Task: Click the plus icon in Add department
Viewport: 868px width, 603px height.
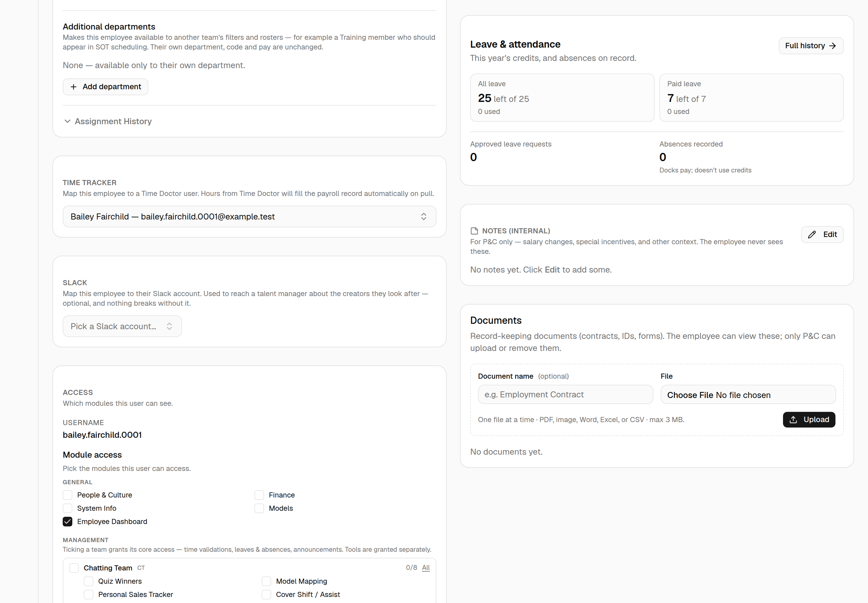Action: pyautogui.click(x=74, y=87)
